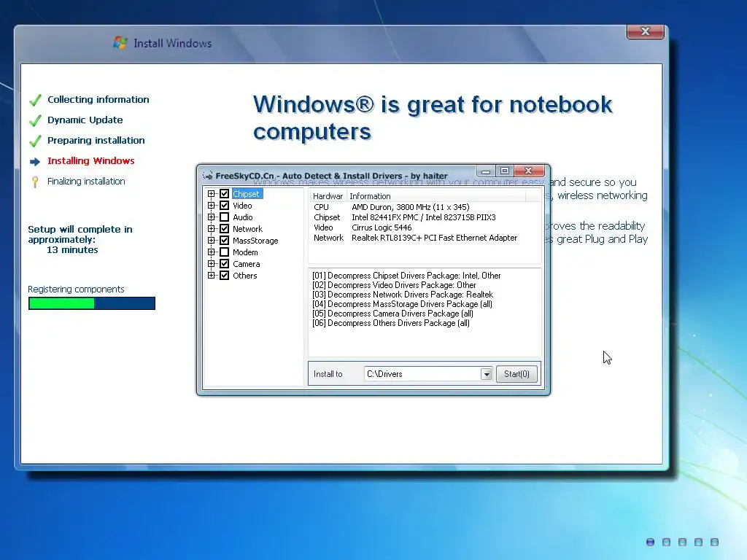747x560 pixels.
Task: Click the first filled slideshow indicator dot
Action: click(650, 542)
